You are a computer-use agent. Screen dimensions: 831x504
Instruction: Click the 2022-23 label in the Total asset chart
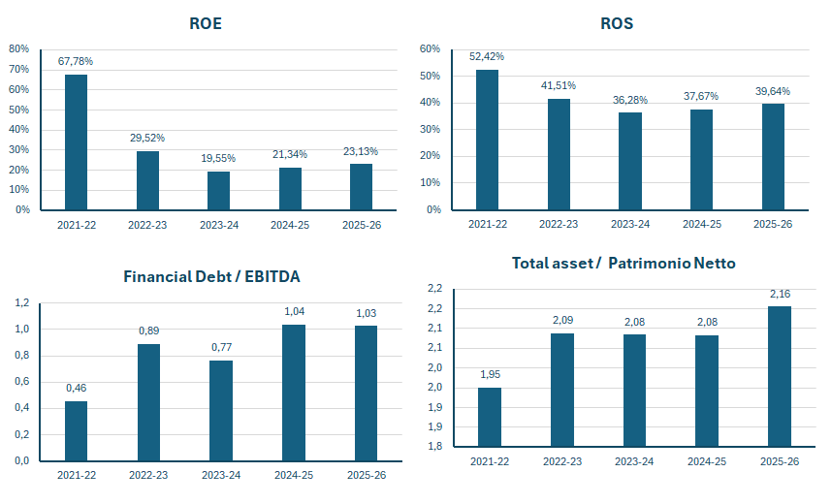pos(562,461)
